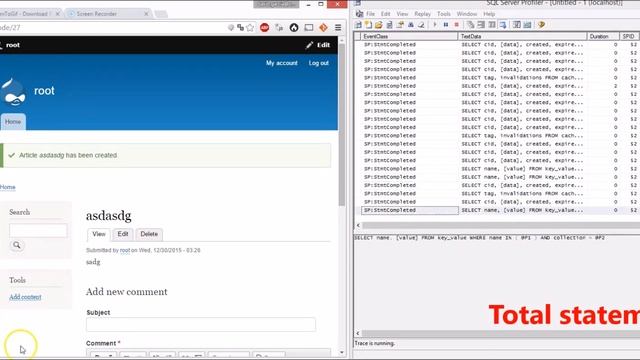Viewport: 640px width, 360px height.
Task: Open the Tools menu in SQL Server Profiler
Action: pos(444,14)
